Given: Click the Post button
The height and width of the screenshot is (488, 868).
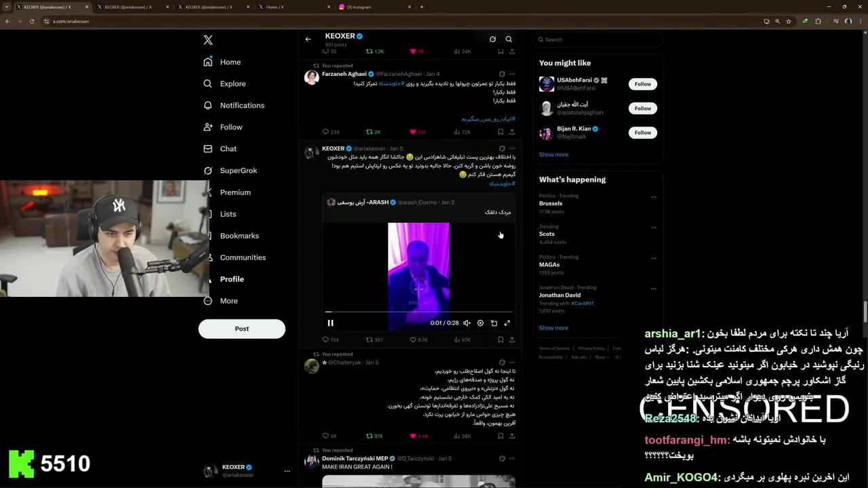Looking at the screenshot, I should tap(241, 329).
